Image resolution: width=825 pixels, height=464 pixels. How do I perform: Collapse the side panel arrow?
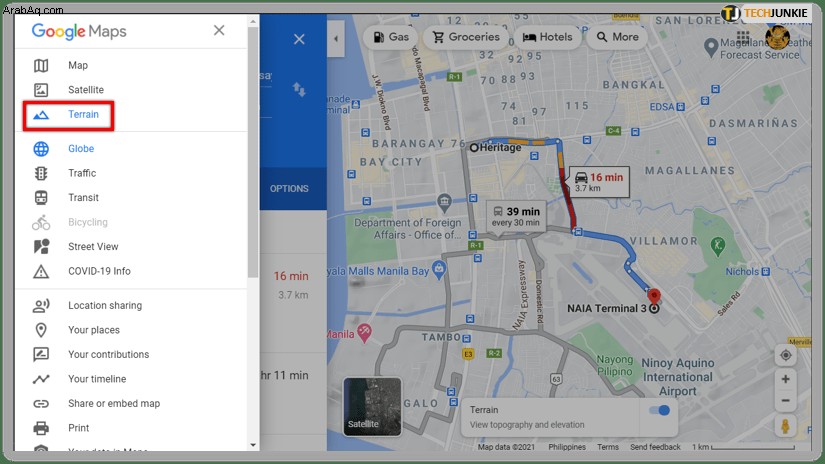click(336, 38)
